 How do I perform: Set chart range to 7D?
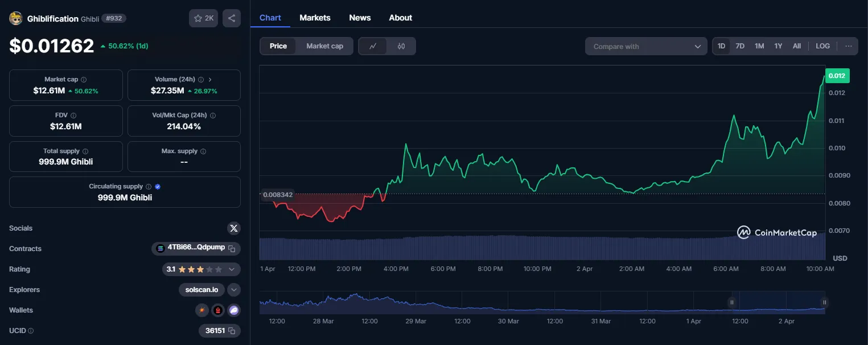point(740,46)
